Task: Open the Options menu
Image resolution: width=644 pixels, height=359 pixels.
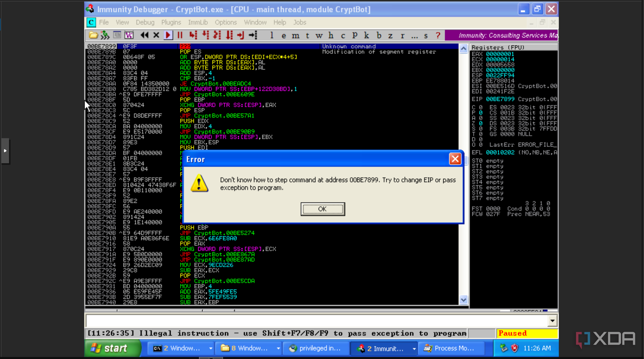Action: tap(226, 22)
